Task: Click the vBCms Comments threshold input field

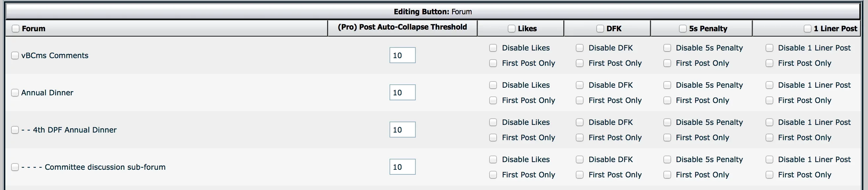Action: pos(403,55)
